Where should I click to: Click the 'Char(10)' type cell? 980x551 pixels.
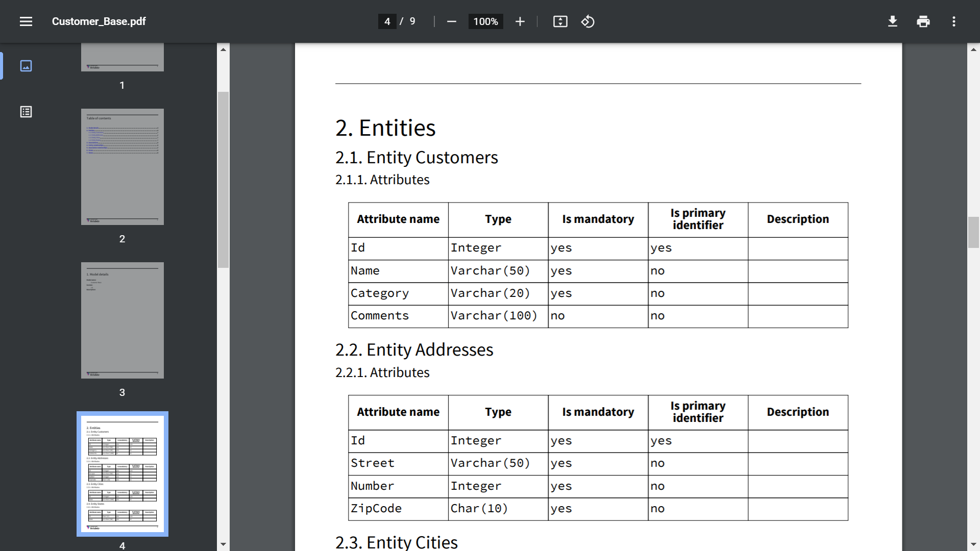tap(498, 509)
